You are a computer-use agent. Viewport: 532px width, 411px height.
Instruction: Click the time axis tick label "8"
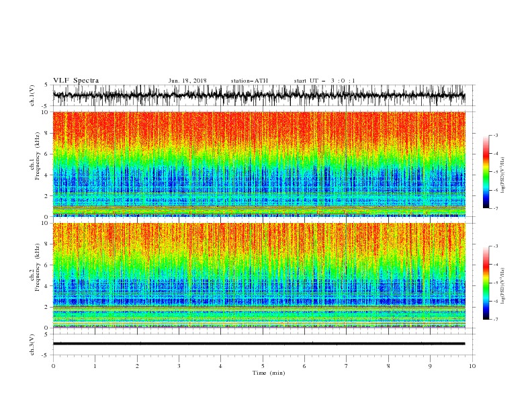[x=388, y=366]
